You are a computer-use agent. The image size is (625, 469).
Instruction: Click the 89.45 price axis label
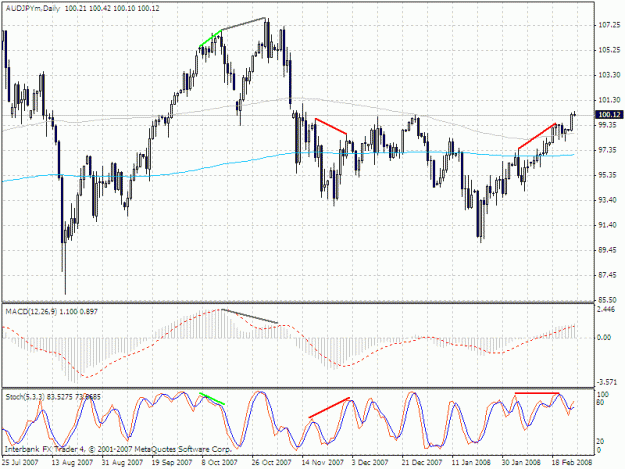[608, 250]
